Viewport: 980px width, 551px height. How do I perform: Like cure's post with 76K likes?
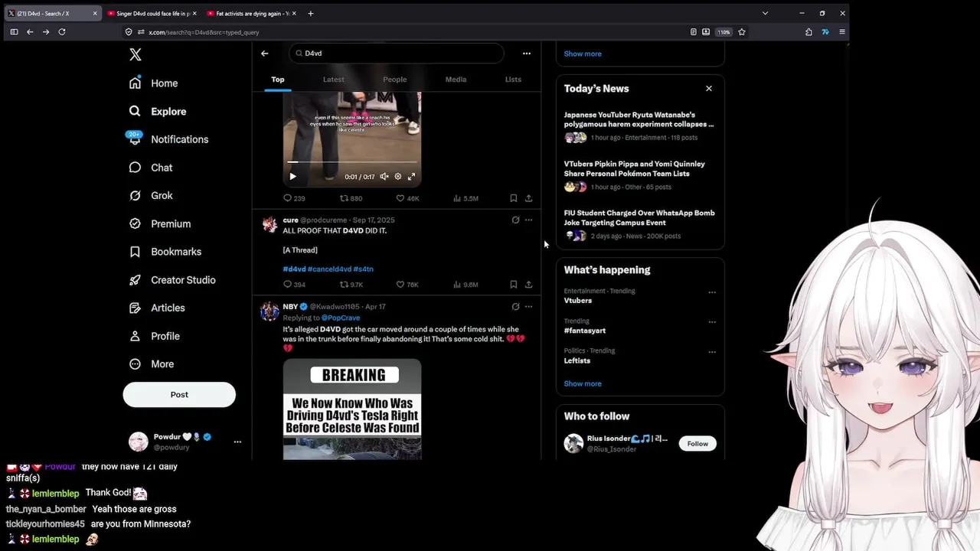pos(407,285)
